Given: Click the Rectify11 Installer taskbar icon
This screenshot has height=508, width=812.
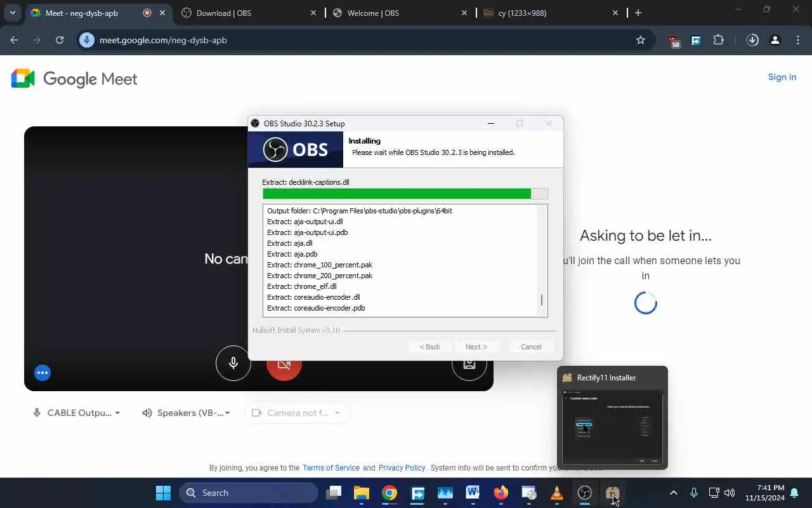Looking at the screenshot, I should (x=612, y=493).
